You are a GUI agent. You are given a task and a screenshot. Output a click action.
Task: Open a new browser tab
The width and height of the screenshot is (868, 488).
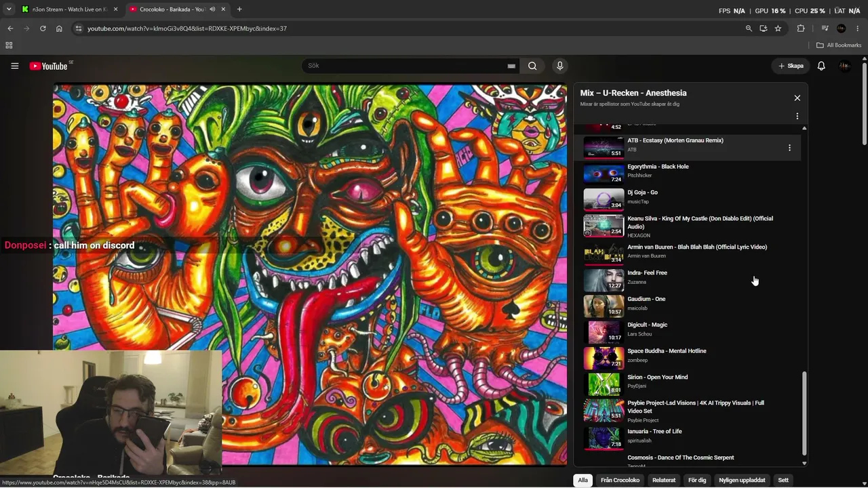pyautogui.click(x=239, y=9)
